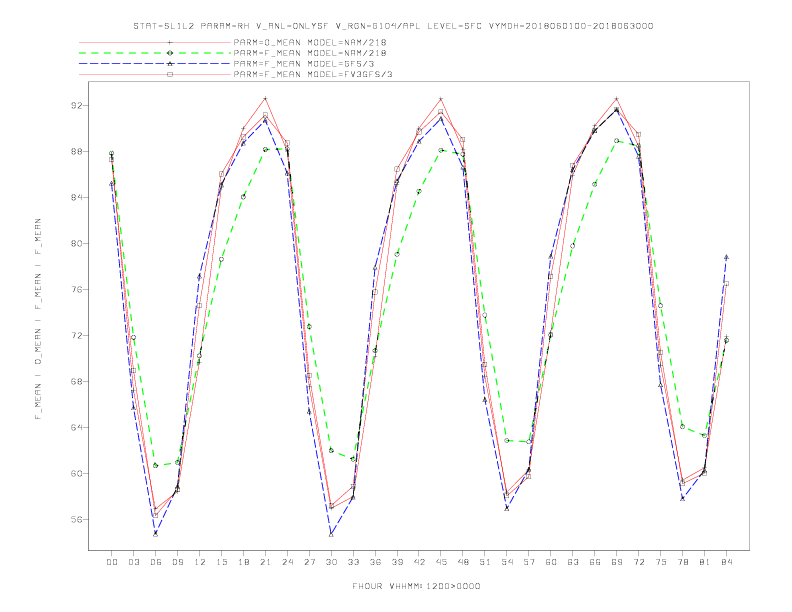Screen dimensions: 792x612
Task: Click x-axis forecast hour label 60
Action: 551,562
